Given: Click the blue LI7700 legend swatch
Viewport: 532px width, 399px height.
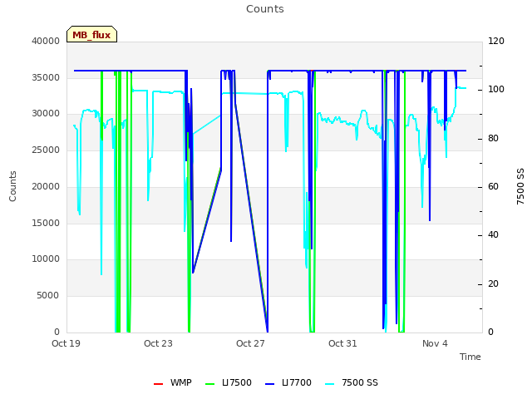Looking at the screenshot, I should click(x=269, y=384).
